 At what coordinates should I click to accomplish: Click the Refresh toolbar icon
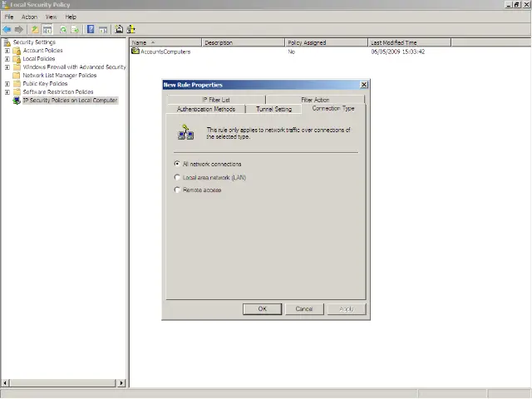click(x=63, y=29)
